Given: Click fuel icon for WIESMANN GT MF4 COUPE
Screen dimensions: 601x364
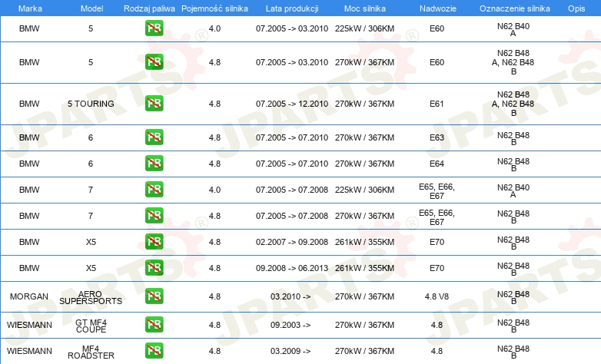Looking at the screenshot, I should [154, 325].
